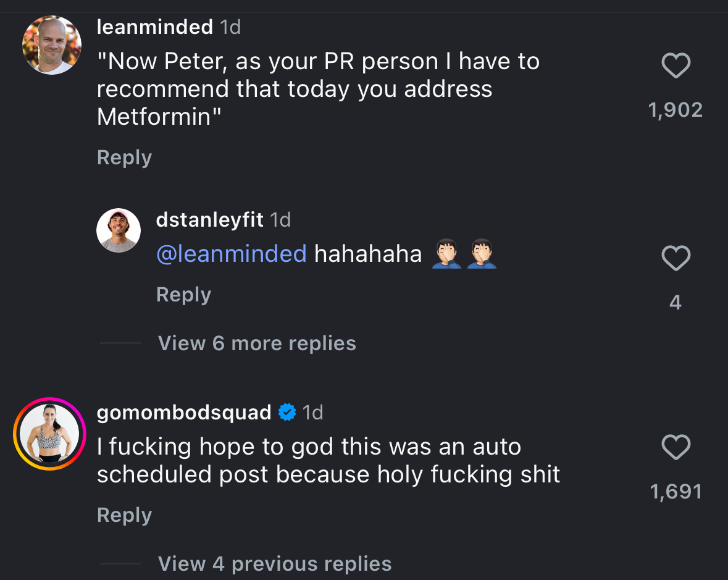The width and height of the screenshot is (728, 580).
Task: Tap the 4 likes count on dstanleyfit's reply
Action: (676, 302)
